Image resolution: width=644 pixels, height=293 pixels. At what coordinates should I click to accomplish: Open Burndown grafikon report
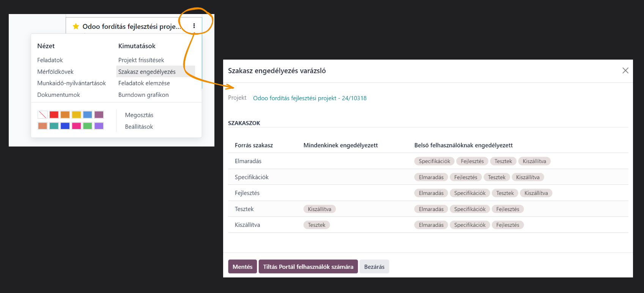coord(143,95)
